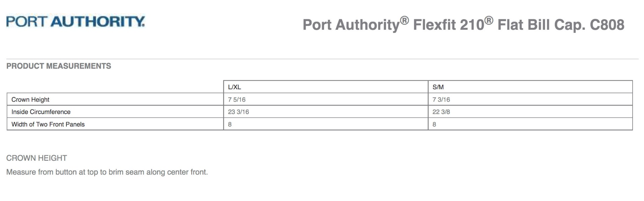This screenshot has width=644, height=201.
Task: Click the empty top-left table header cell
Action: pyautogui.click(x=115, y=87)
